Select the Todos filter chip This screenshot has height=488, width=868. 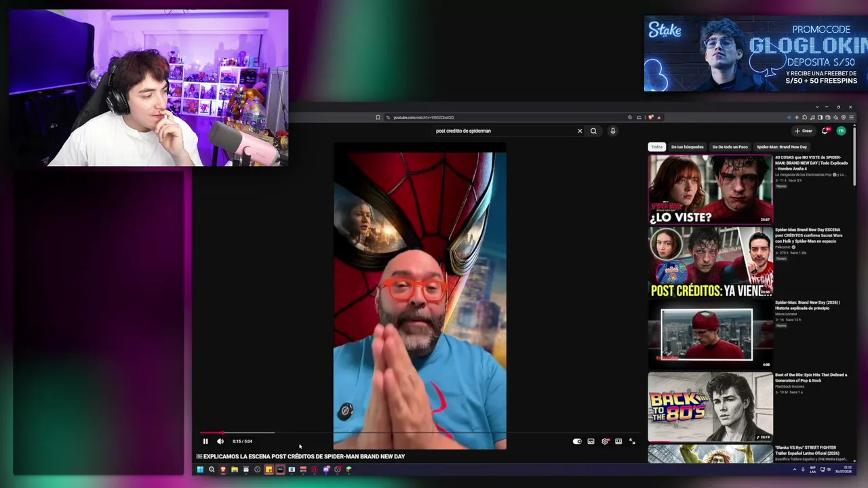click(x=656, y=147)
